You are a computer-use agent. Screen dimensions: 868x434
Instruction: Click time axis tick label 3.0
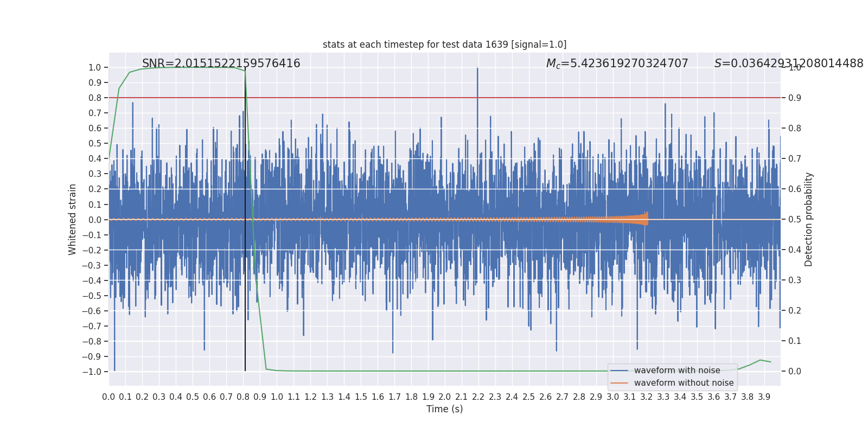click(612, 397)
